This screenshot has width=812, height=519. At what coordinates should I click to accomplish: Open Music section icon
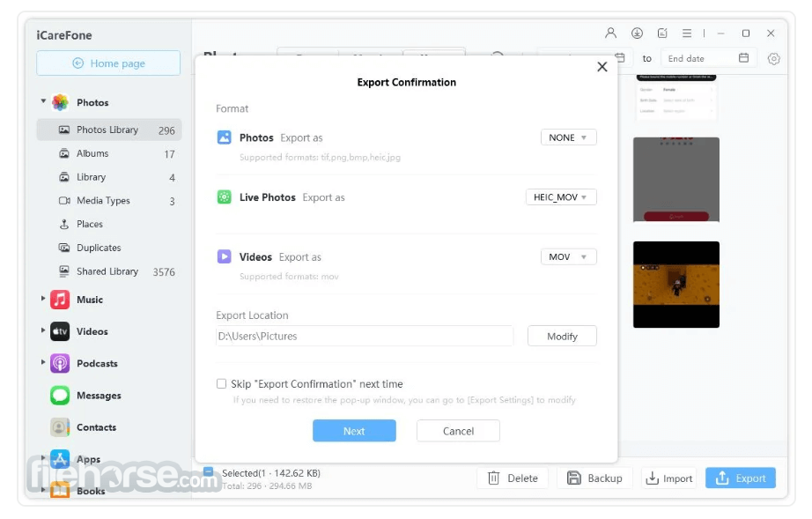pos(60,300)
